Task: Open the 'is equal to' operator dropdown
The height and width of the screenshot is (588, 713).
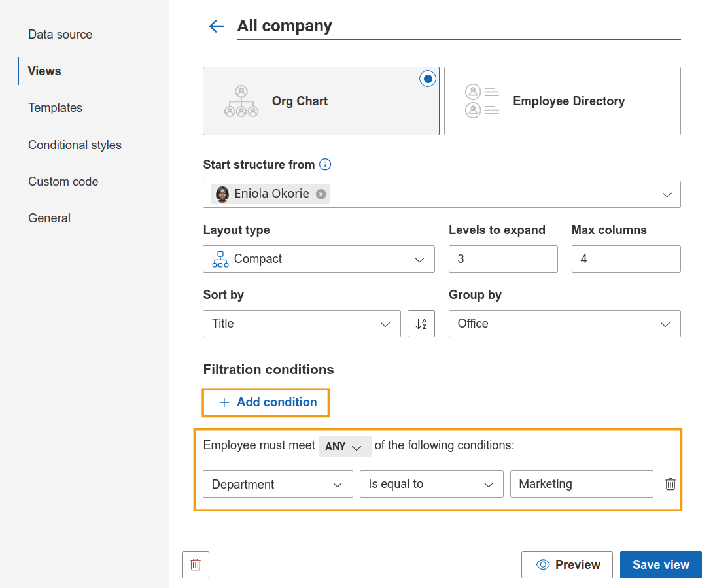Action: [432, 484]
